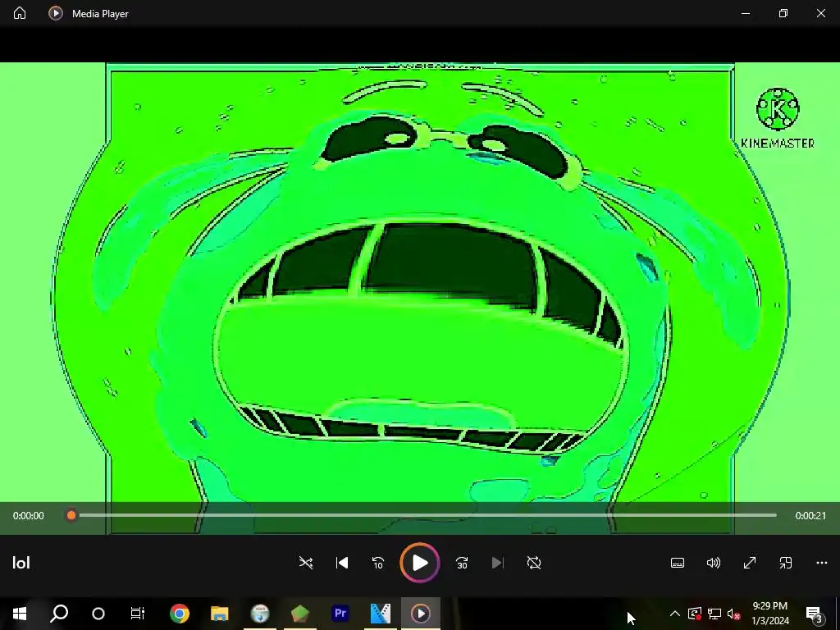
Task: Open the blue K app in the taskbar
Action: click(x=381, y=614)
